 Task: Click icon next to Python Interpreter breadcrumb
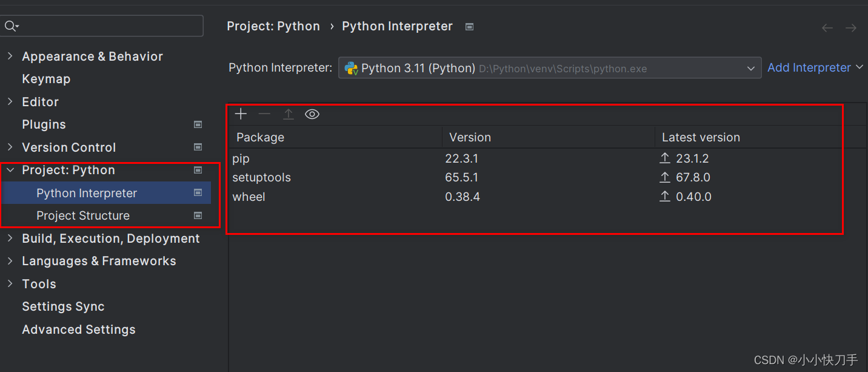(469, 27)
